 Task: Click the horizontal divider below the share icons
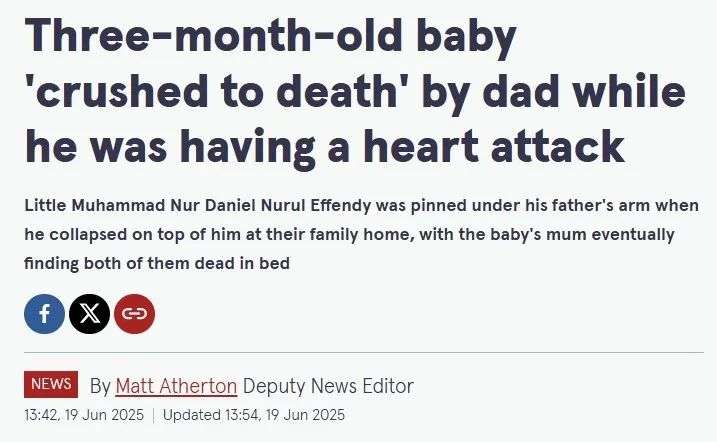(x=364, y=352)
